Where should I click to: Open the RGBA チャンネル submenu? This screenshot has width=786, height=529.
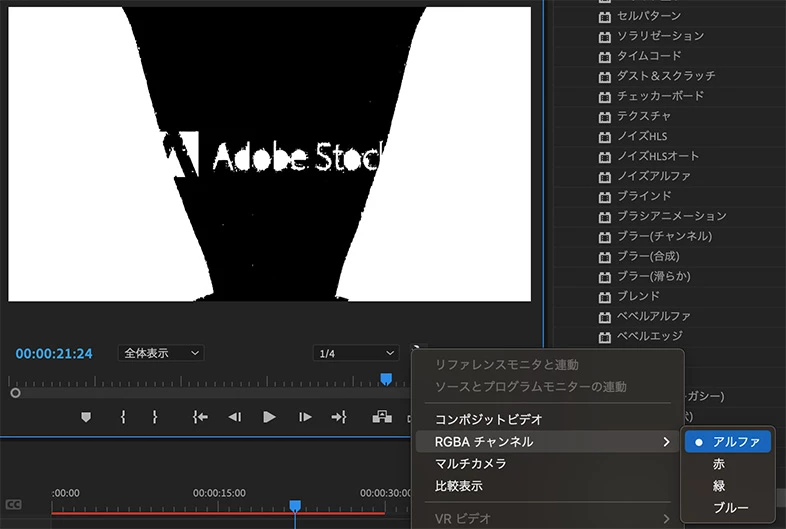547,442
